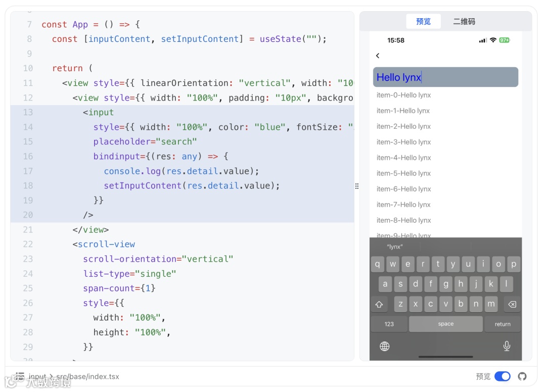Open the file list menu icon
This screenshot has height=392, width=546.
(x=20, y=376)
